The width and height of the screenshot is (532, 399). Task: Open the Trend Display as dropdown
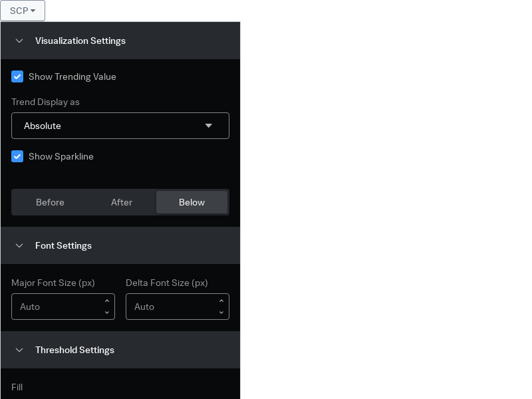tap(120, 126)
